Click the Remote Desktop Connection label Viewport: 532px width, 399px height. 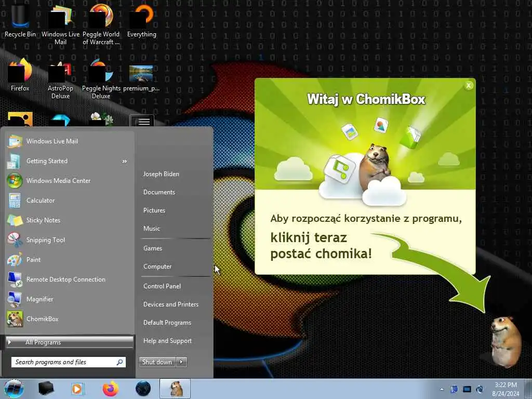[66, 280]
